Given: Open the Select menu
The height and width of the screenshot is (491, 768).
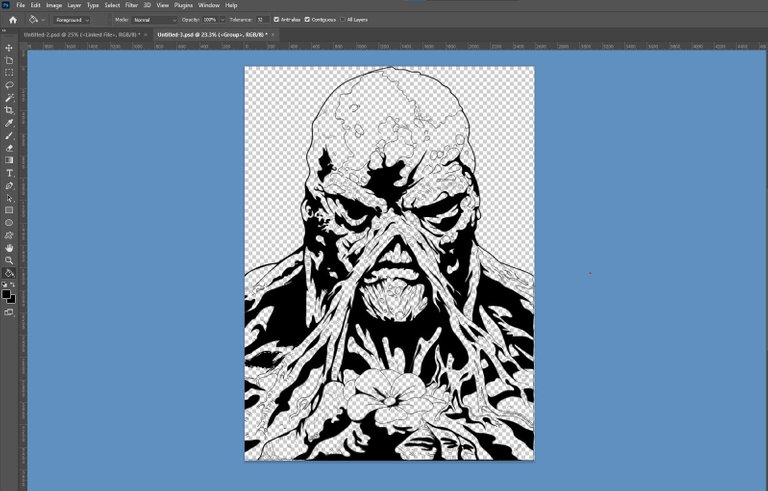Looking at the screenshot, I should 112,5.
